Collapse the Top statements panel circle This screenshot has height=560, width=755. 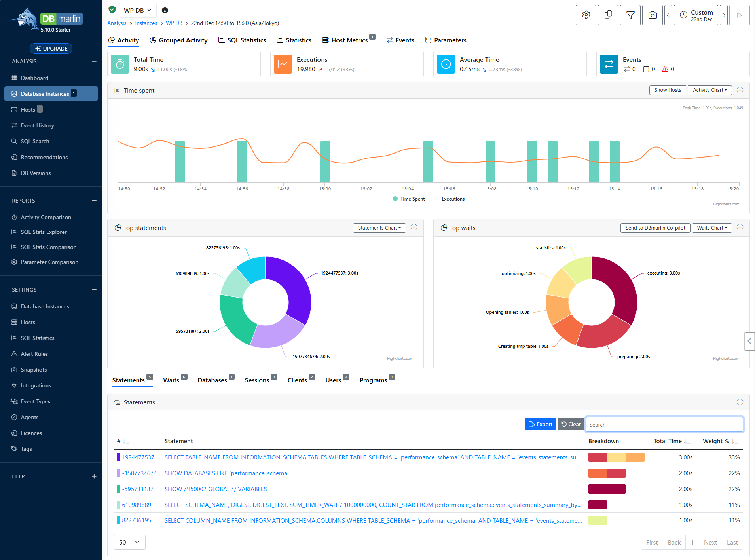pos(414,227)
